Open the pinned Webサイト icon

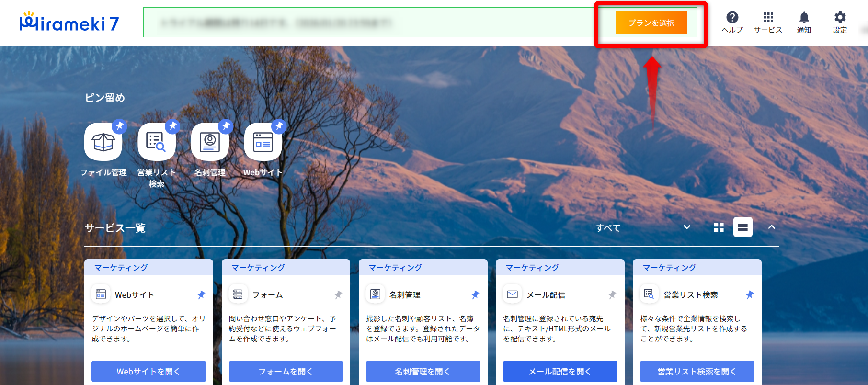[x=263, y=142]
